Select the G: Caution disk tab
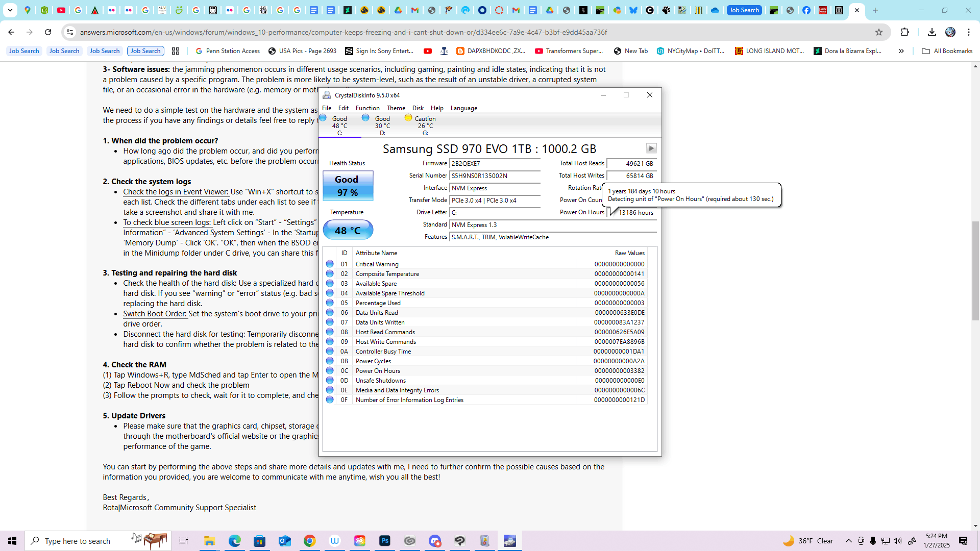The height and width of the screenshot is (551, 980). [x=425, y=125]
